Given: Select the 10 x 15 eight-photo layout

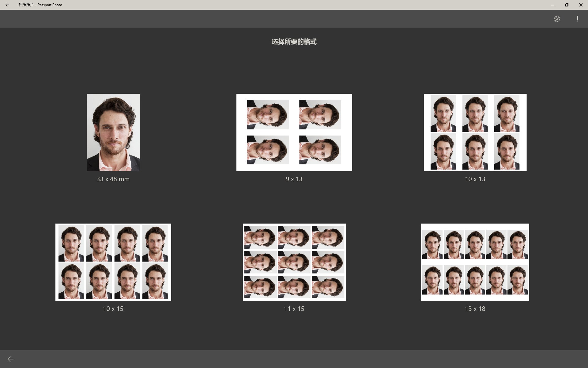Looking at the screenshot, I should [113, 262].
